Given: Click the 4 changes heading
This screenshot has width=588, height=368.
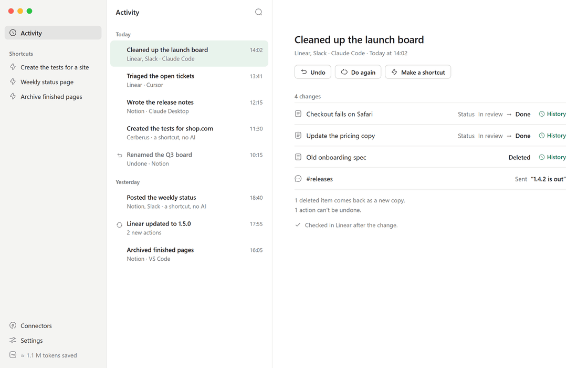Looking at the screenshot, I should click(x=308, y=97).
